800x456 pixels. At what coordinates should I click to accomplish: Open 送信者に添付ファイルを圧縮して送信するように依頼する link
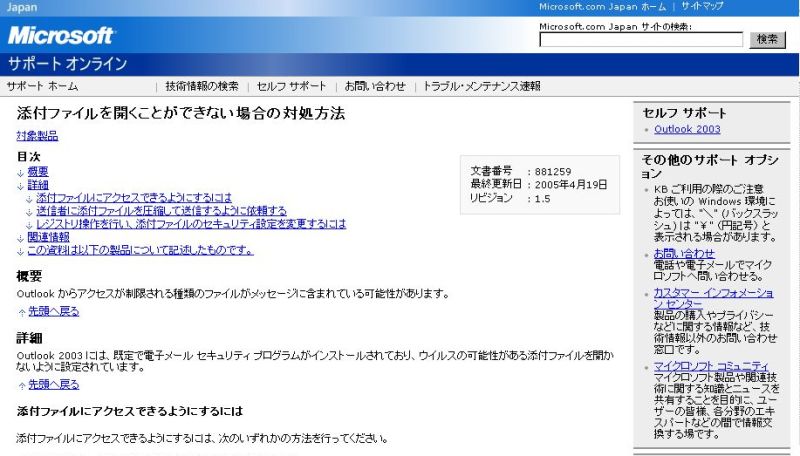click(x=161, y=211)
